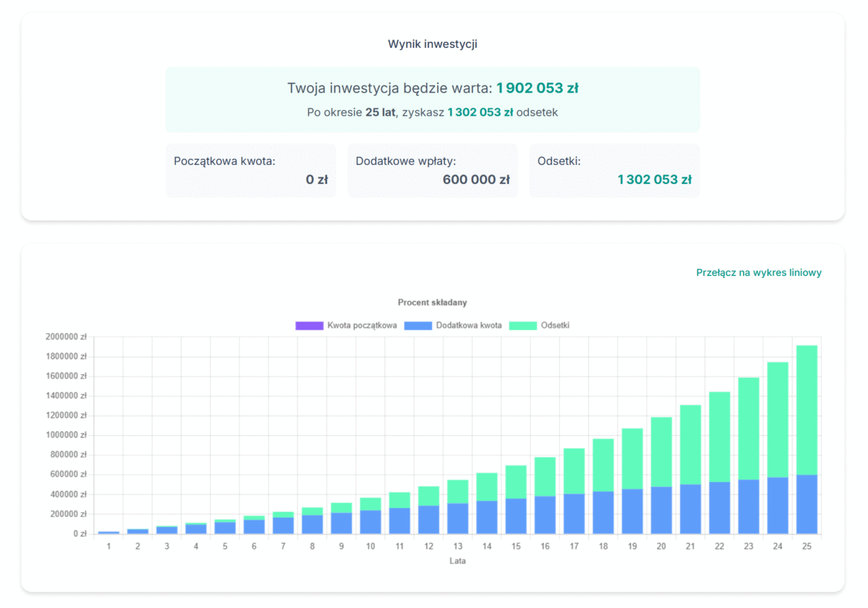
Task: Click the purple legend color swatch
Action: (x=309, y=326)
